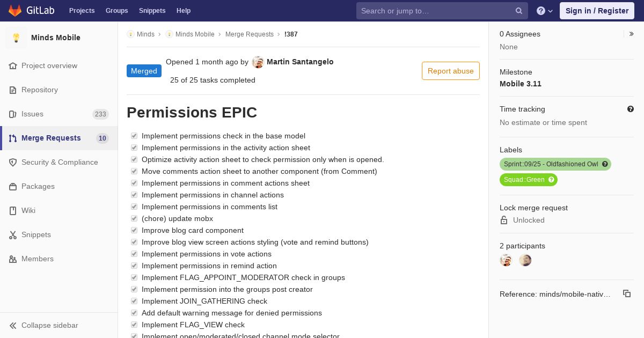Click the Time tracking help icon
The height and width of the screenshot is (338, 644).
[x=631, y=109]
